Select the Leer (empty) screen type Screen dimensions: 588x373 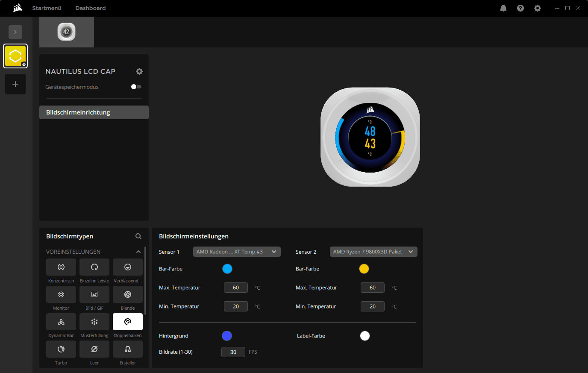pyautogui.click(x=94, y=349)
